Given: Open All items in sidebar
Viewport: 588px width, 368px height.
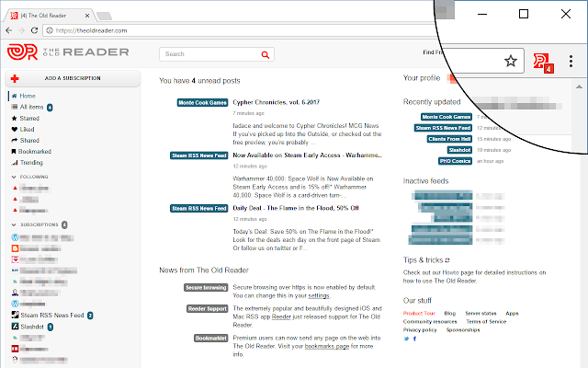Looking at the screenshot, I should coord(32,107).
